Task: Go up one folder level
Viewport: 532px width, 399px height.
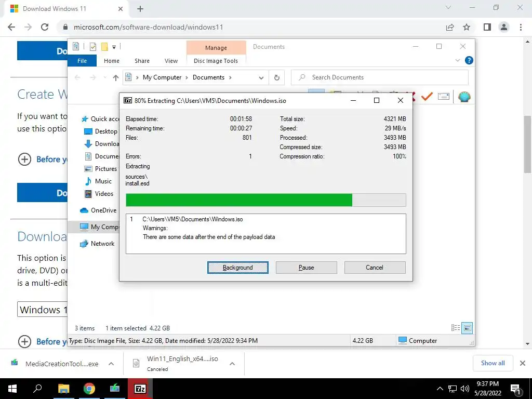Action: click(116, 78)
